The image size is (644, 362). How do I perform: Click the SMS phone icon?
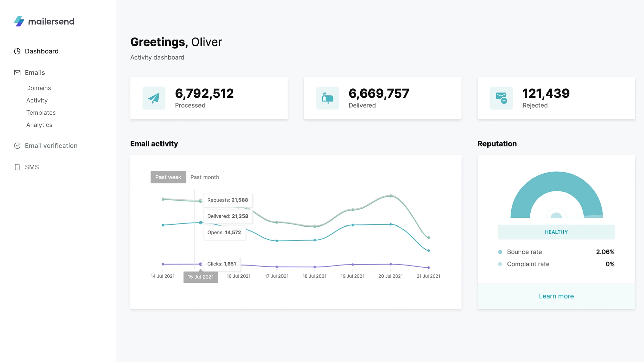click(17, 167)
